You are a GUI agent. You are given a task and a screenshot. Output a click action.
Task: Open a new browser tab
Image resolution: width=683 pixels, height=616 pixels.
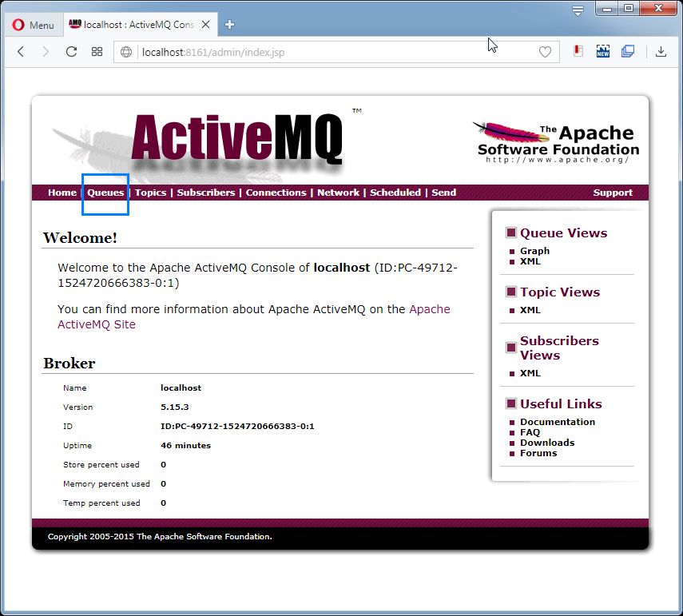coord(229,25)
